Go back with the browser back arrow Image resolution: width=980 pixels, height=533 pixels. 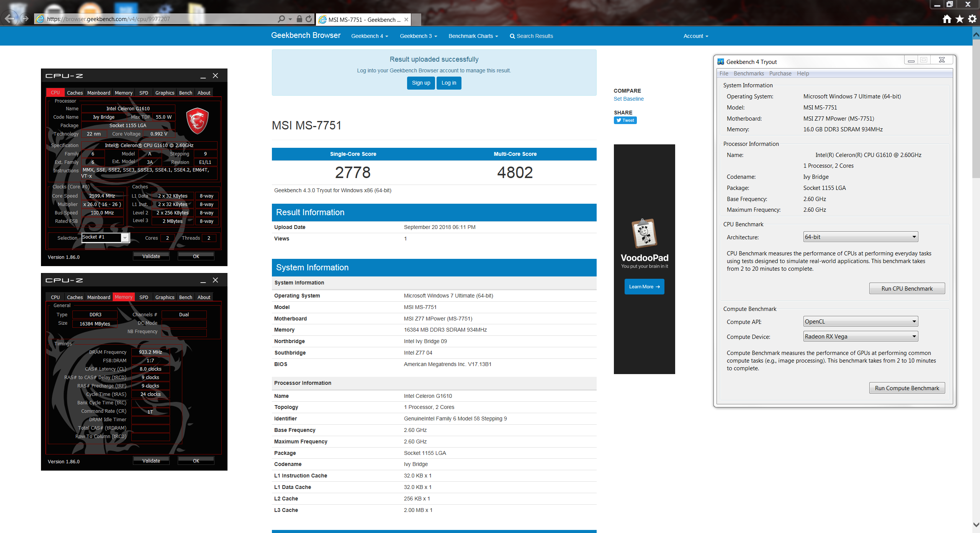(10, 18)
